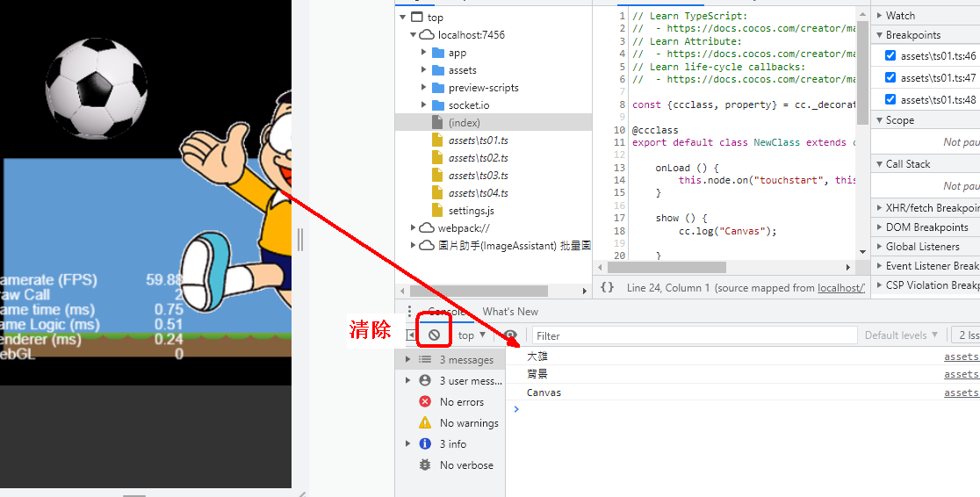The width and height of the screenshot is (980, 497).
Task: Click the code editor horizontal scrollbar
Action: [667, 267]
